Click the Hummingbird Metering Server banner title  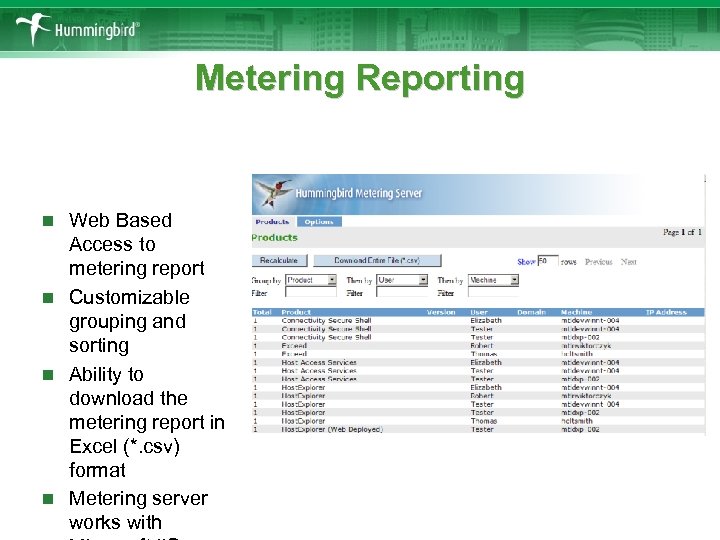point(359,193)
